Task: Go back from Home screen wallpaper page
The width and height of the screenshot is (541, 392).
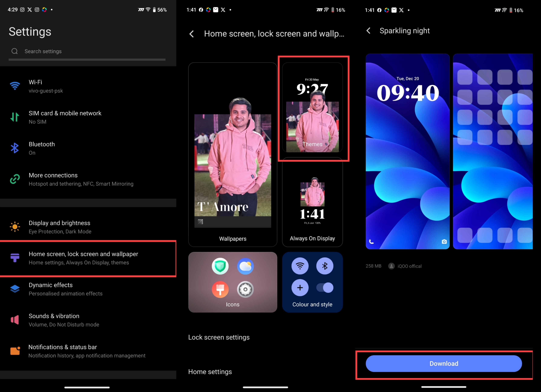Action: [192, 34]
